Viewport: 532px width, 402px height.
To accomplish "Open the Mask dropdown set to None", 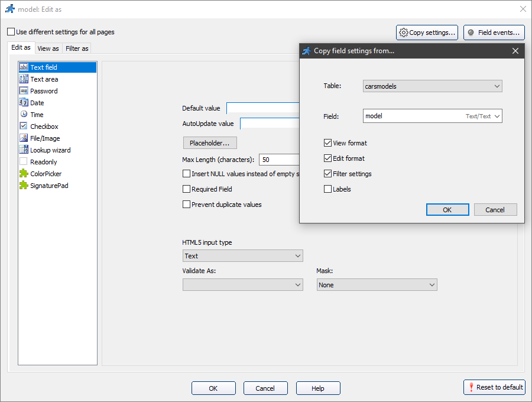I will pos(377,284).
